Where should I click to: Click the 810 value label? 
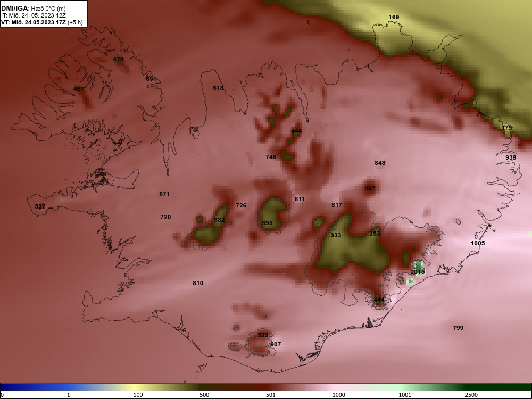point(198,283)
